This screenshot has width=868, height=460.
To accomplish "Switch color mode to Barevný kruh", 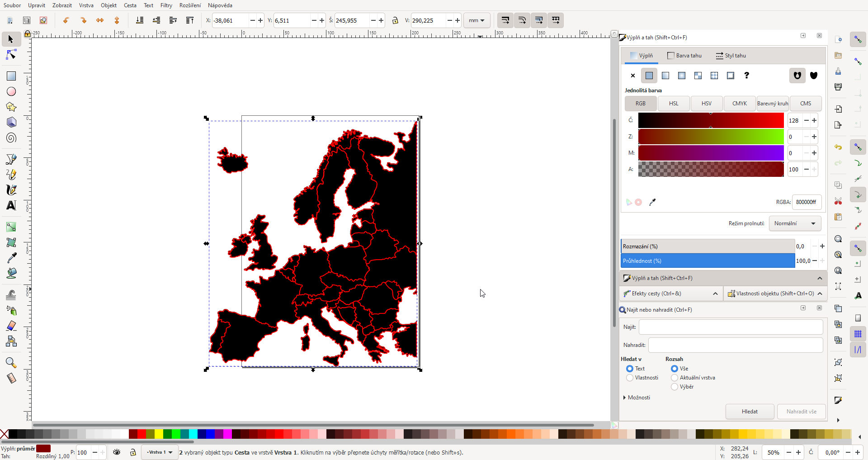I will pos(773,104).
